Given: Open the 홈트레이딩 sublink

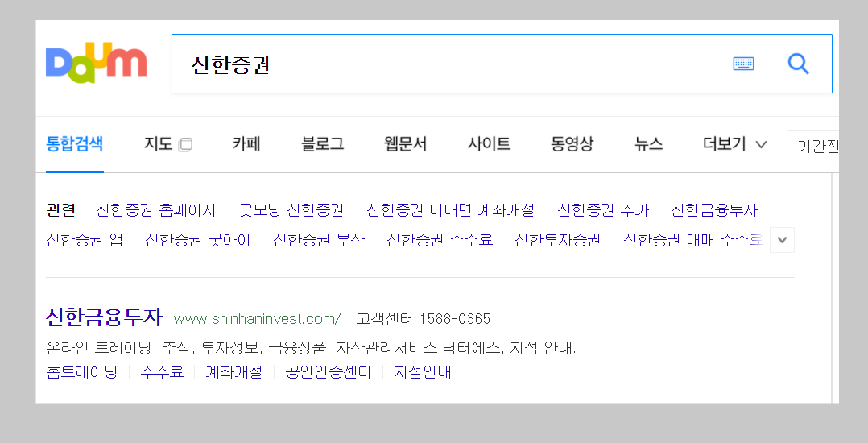Looking at the screenshot, I should point(82,371).
